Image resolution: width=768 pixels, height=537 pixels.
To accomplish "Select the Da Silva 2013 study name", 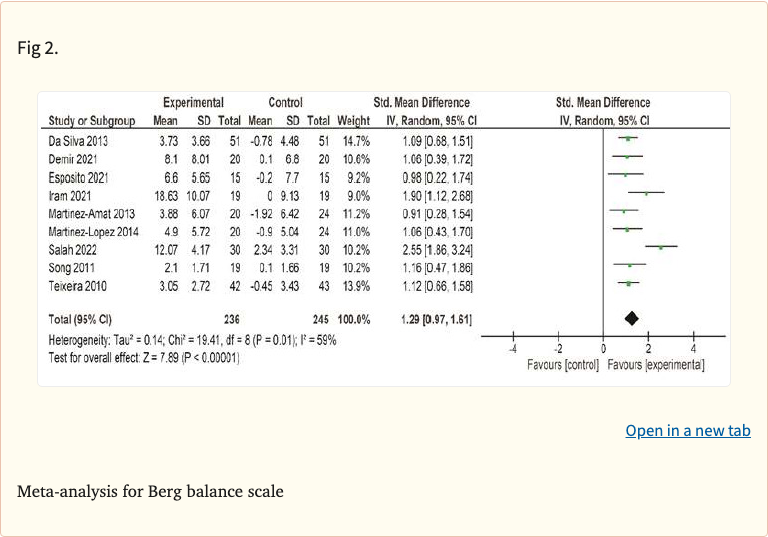I will 78,140.
